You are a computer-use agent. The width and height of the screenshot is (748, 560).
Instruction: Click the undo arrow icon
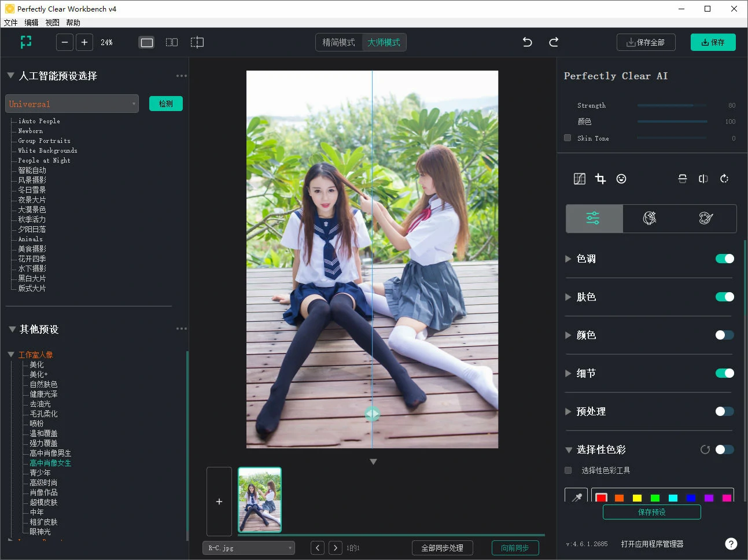(526, 42)
